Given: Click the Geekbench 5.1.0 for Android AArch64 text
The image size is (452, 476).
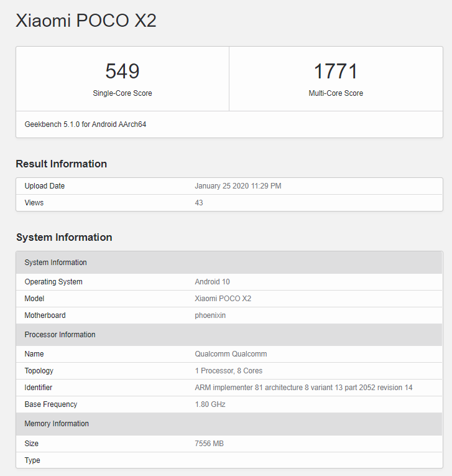Looking at the screenshot, I should click(x=85, y=124).
